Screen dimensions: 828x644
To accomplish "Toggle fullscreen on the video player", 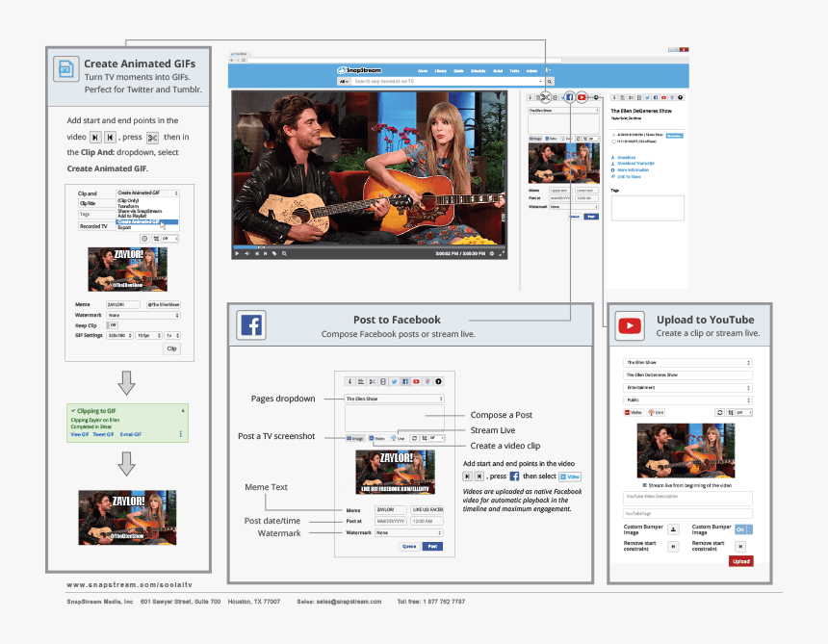I will click(502, 253).
